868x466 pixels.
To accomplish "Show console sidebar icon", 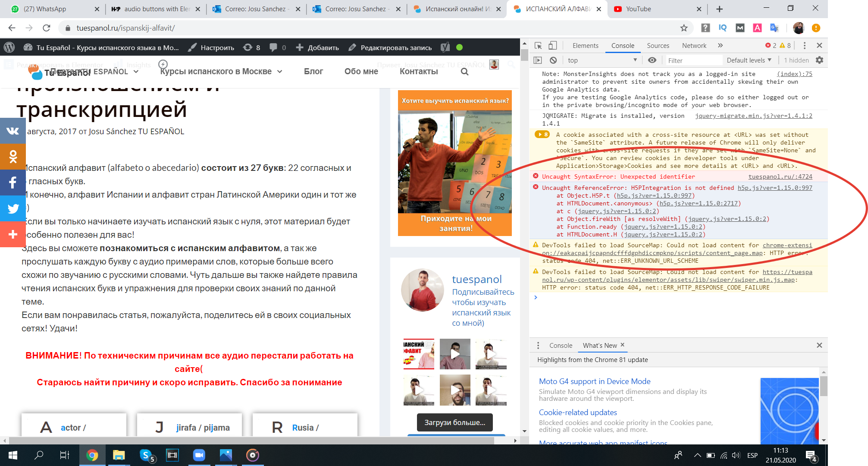I will [538, 60].
